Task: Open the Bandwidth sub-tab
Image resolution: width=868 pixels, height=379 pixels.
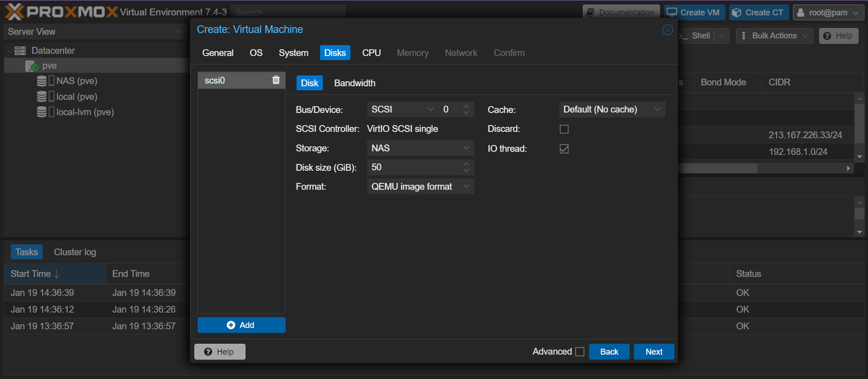Action: click(354, 83)
